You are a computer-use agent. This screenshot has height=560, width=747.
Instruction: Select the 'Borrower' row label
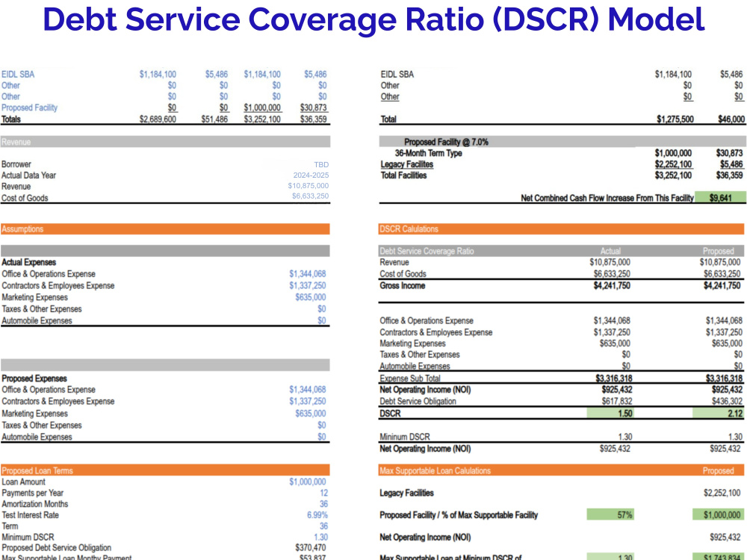point(16,164)
